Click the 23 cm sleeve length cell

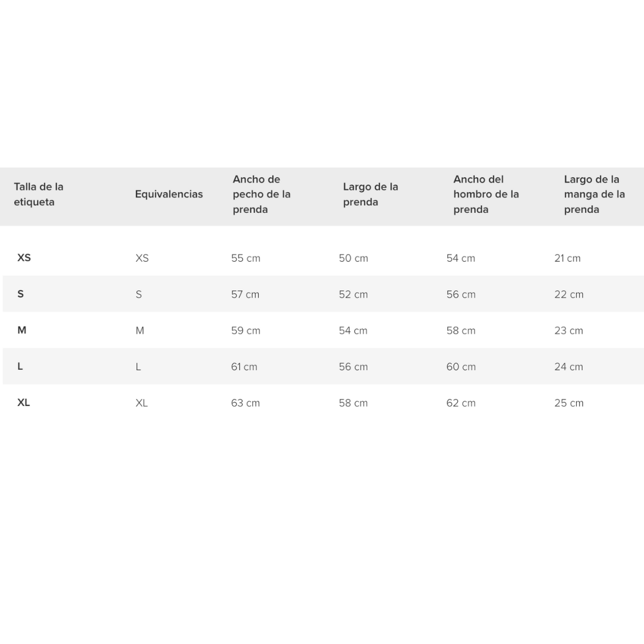[x=569, y=331]
